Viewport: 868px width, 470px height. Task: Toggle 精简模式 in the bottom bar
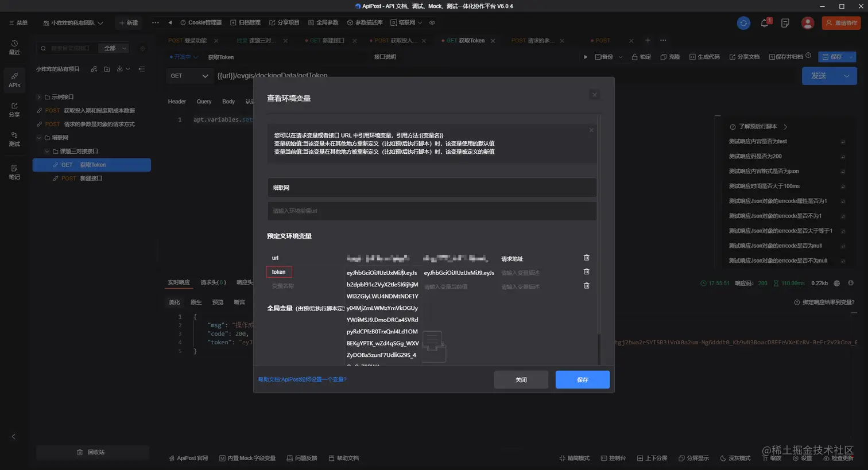point(574,458)
